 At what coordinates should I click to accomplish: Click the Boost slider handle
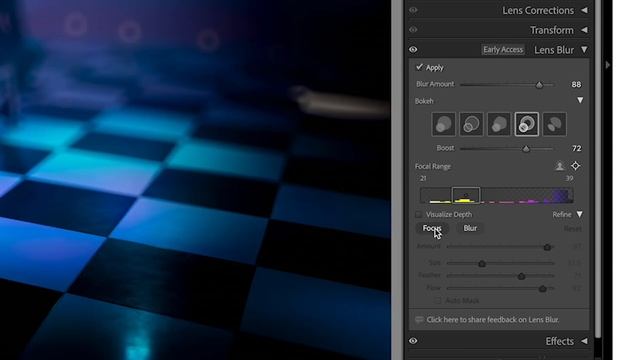pyautogui.click(x=526, y=149)
